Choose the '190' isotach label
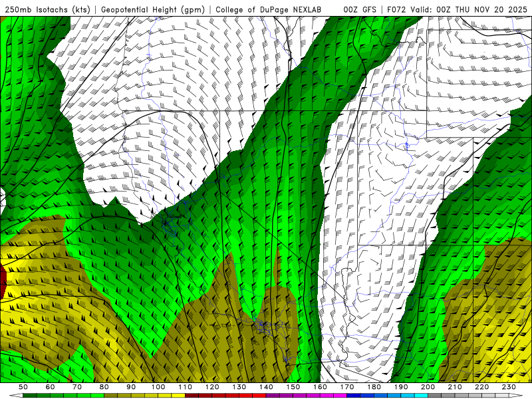This screenshot has height=399, width=532. point(401,387)
